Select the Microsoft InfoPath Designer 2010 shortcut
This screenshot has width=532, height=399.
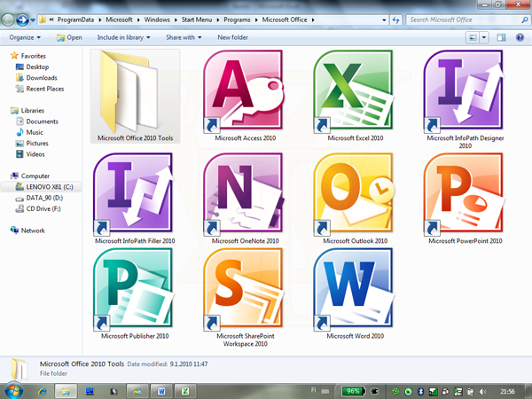tap(465, 99)
